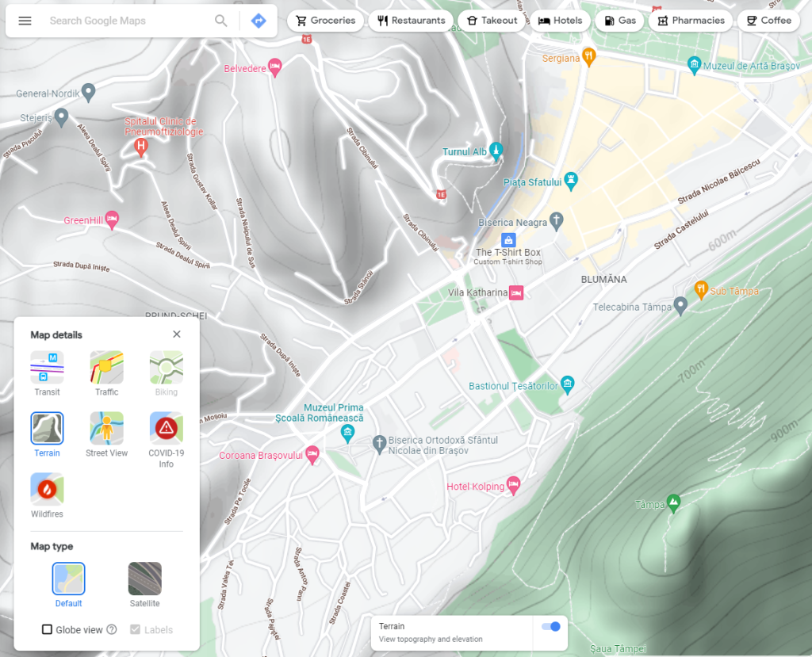This screenshot has width=812, height=657.
Task: Open the COVID-19 Info layer
Action: point(167,440)
